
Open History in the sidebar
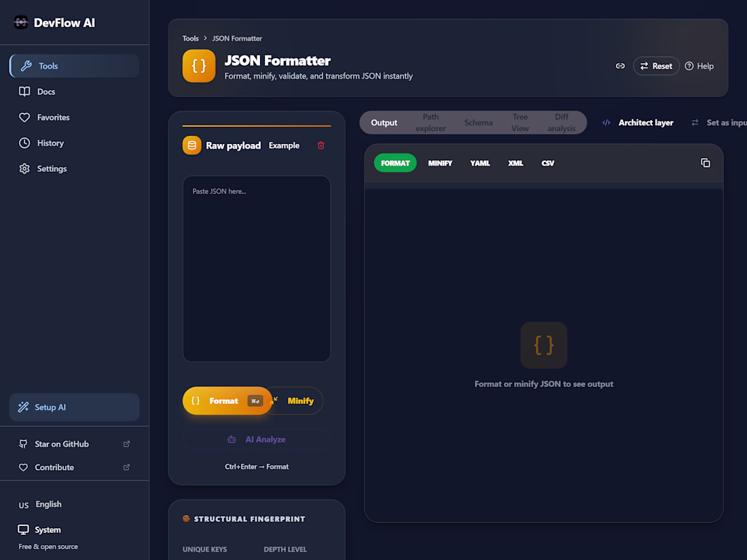click(74, 143)
